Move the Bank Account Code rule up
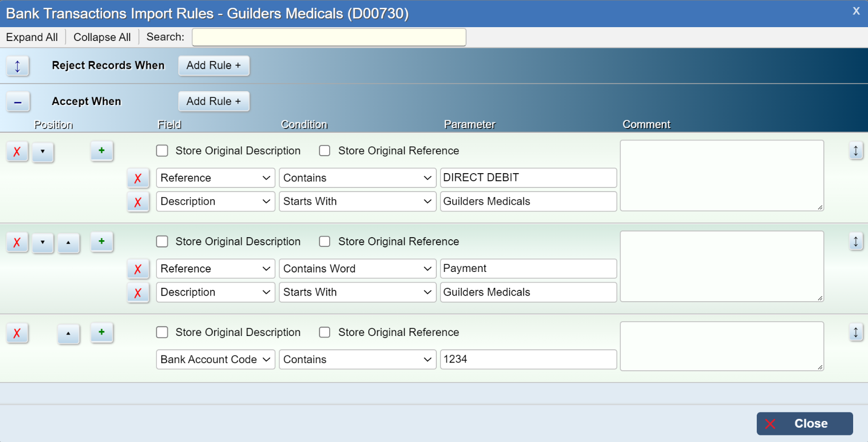Viewport: 868px width, 442px height. 68,333
